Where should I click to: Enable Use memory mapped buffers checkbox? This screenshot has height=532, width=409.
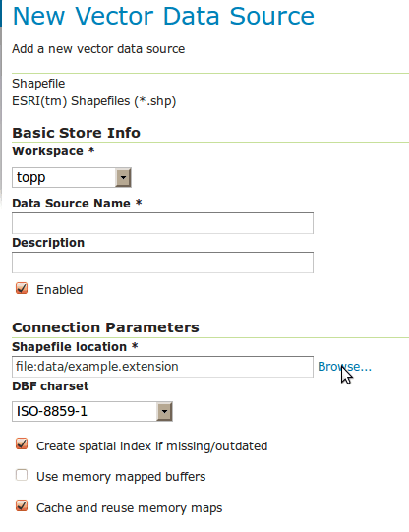[22, 475]
